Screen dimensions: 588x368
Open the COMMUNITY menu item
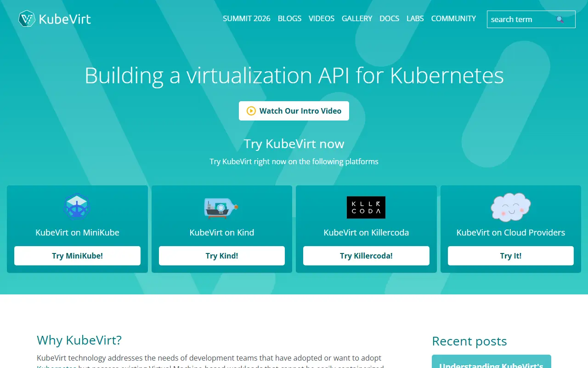click(453, 18)
